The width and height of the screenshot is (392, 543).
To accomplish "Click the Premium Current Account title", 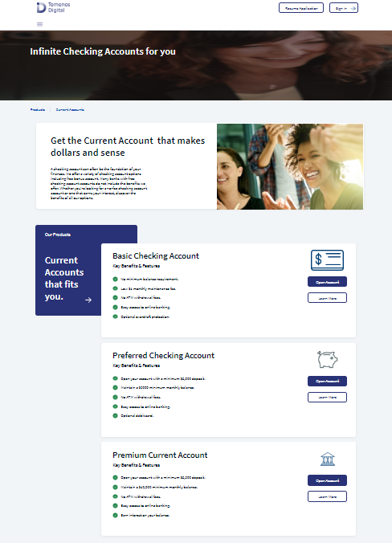I will pyautogui.click(x=160, y=455).
